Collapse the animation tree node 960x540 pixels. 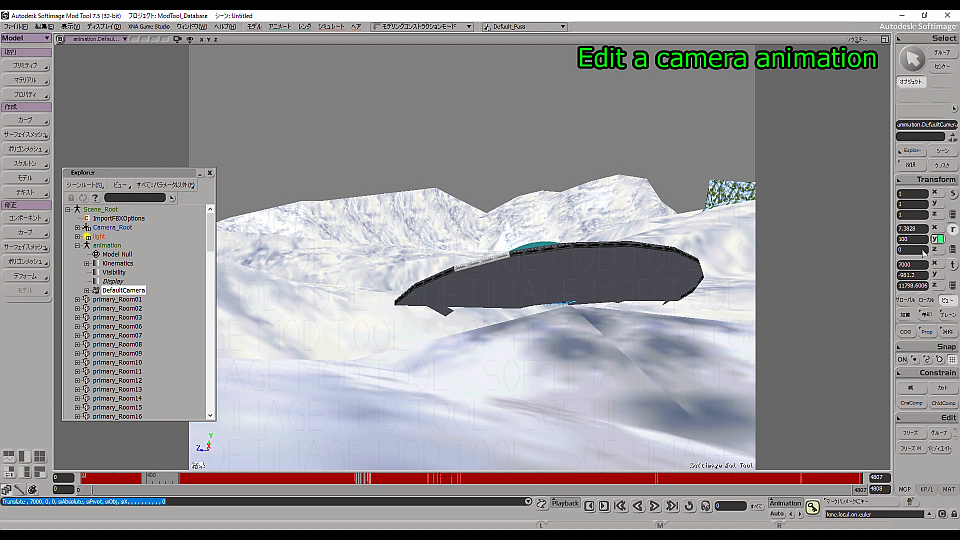[77, 245]
